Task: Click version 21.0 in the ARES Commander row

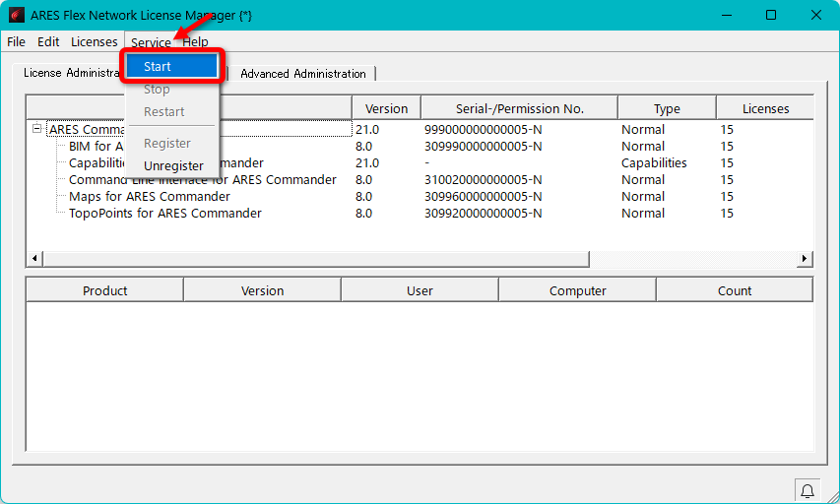Action: tap(367, 129)
